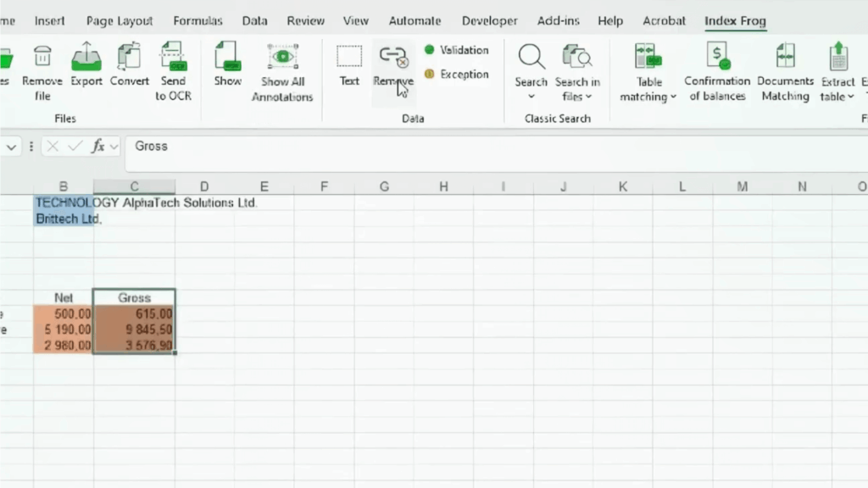Image resolution: width=868 pixels, height=488 pixels.
Task: Select column K header
Action: click(x=623, y=186)
